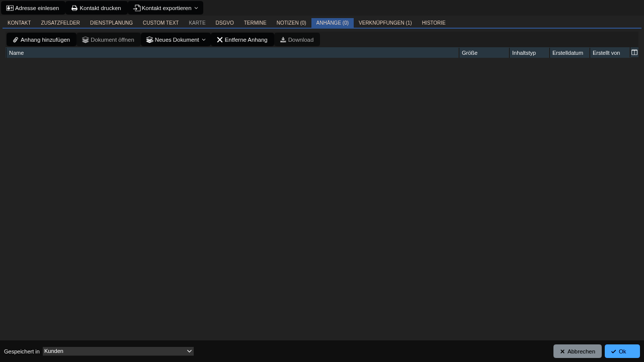Image resolution: width=644 pixels, height=362 pixels.
Task: Click the Adresse einlesen button
Action: pos(33,8)
